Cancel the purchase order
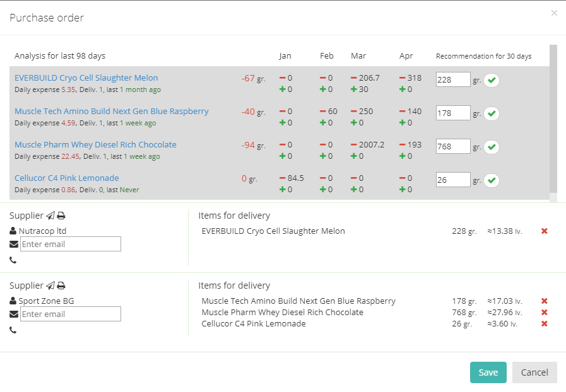 [534, 372]
